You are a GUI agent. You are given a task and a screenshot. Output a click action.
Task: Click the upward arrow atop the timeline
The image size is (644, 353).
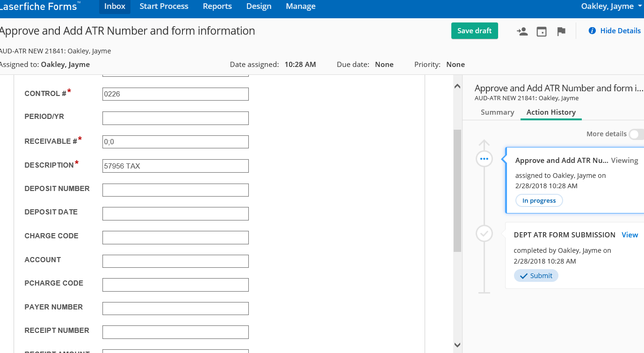pos(484,143)
